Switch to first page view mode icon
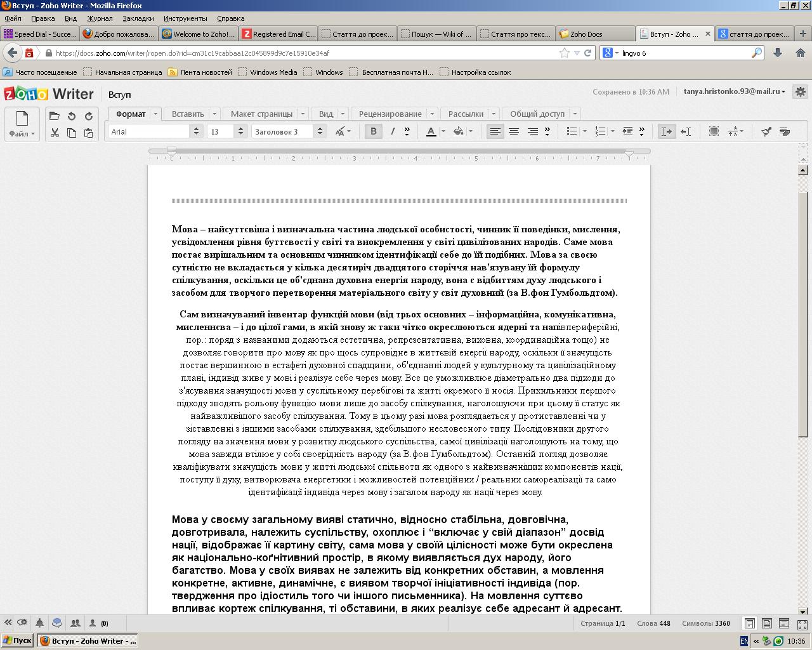This screenshot has width=812, height=650. pyautogui.click(x=750, y=623)
